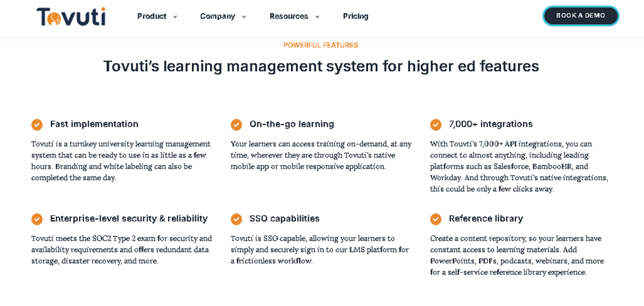Click checkmark icon beside Enterprise-level security
The width and height of the screenshot is (644, 306).
point(37,219)
